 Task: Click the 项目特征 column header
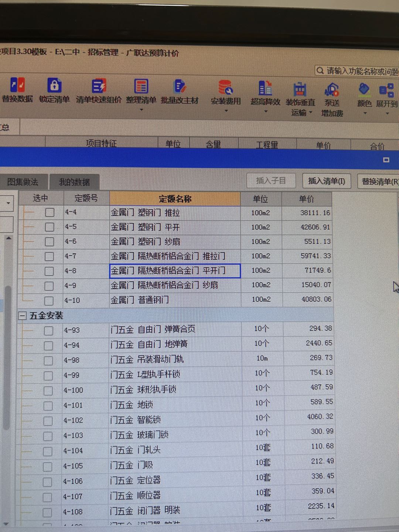point(101,143)
